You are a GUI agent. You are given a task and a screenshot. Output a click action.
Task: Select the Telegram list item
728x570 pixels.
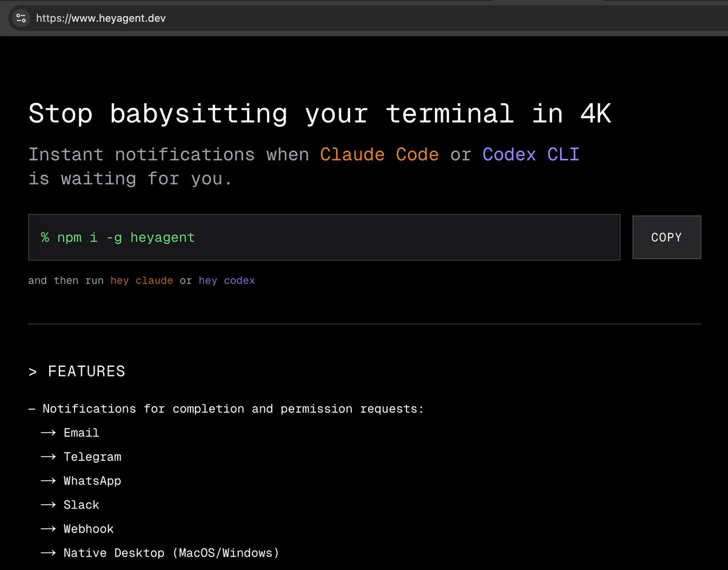[x=81, y=457]
